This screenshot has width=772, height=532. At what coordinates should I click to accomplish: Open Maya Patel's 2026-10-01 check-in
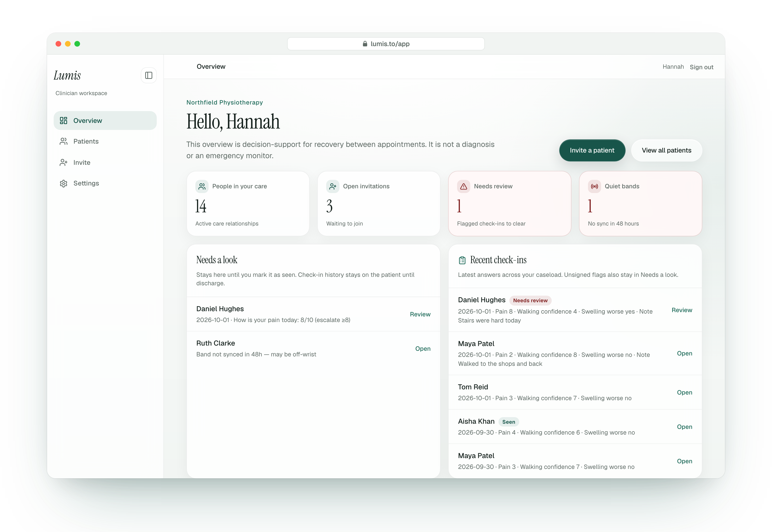[x=684, y=353]
